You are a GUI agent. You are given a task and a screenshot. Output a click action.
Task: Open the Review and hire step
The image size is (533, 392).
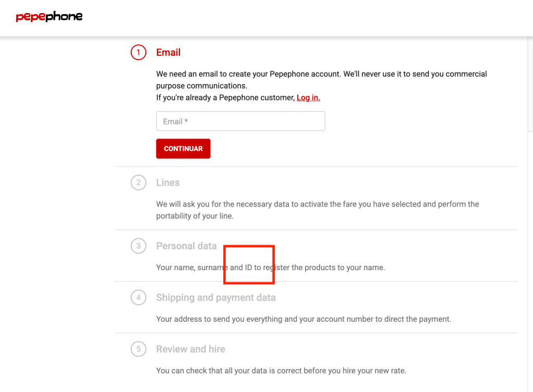click(191, 349)
